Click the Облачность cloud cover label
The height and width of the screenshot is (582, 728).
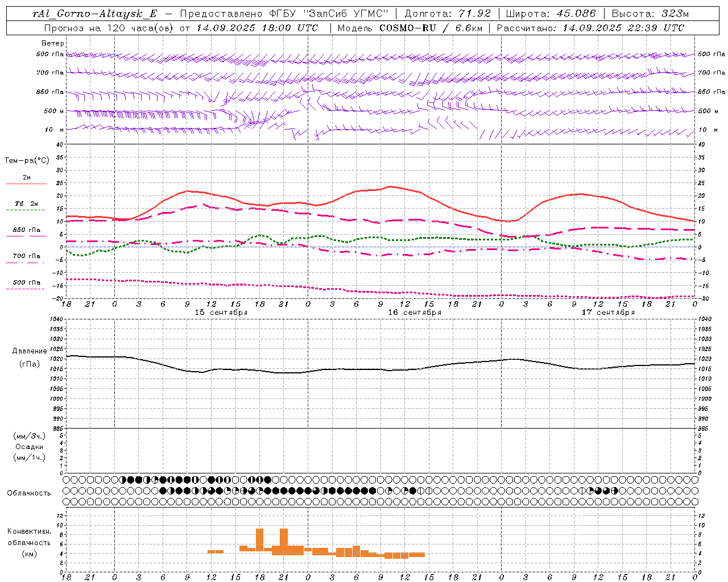pos(29,493)
